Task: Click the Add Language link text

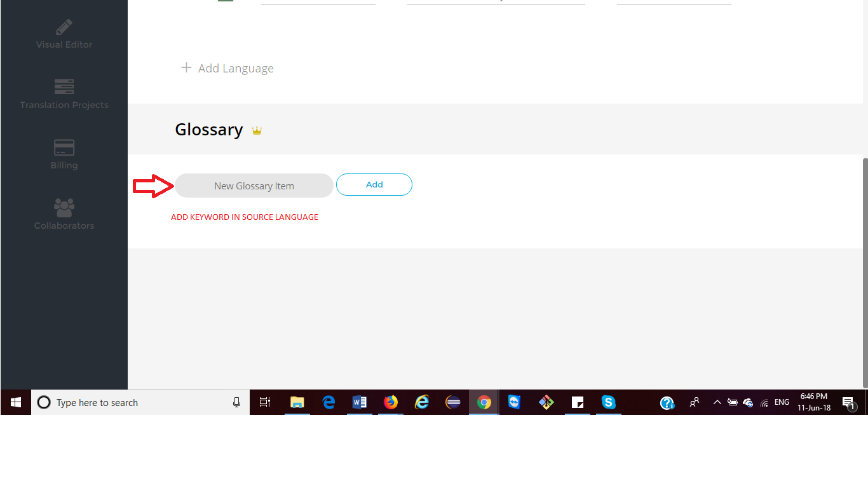Action: tap(236, 69)
